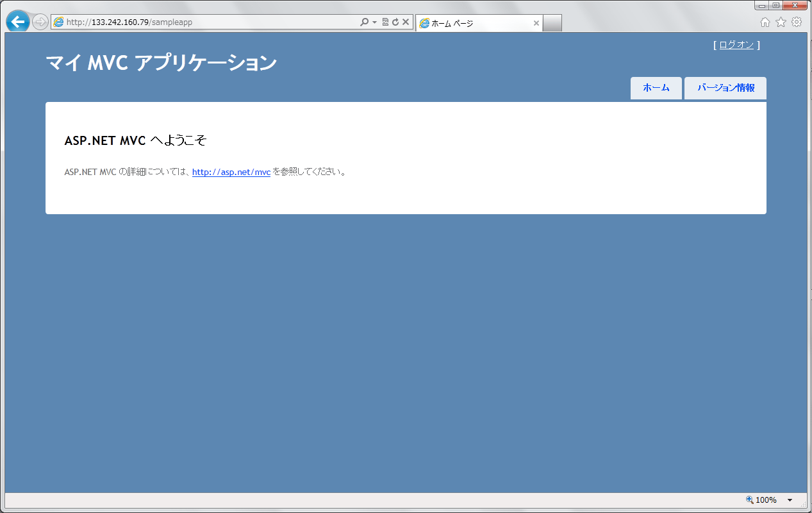The image size is (812, 513).
Task: Open the zoom level dropdown
Action: click(x=790, y=500)
